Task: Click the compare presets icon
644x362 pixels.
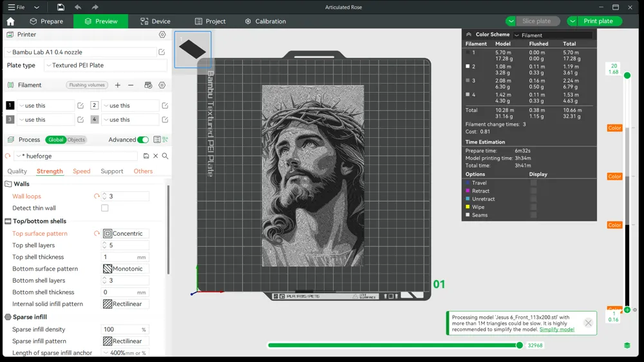Action: [165, 140]
